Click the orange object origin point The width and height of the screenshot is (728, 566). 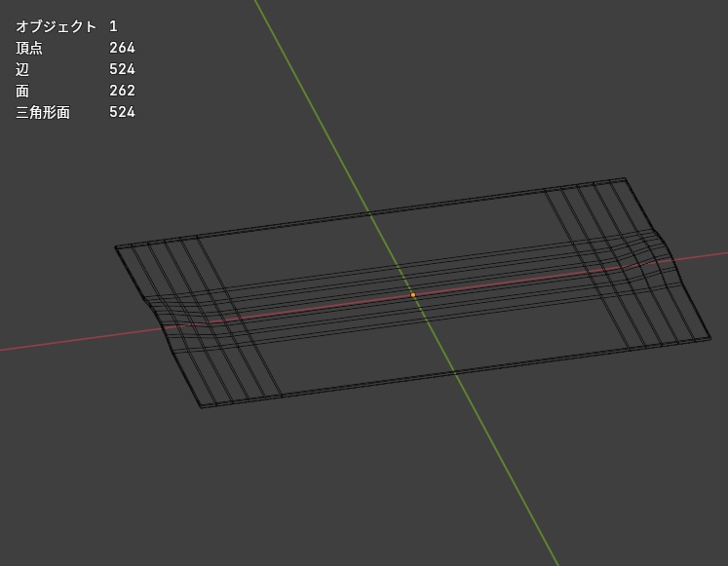[413, 294]
